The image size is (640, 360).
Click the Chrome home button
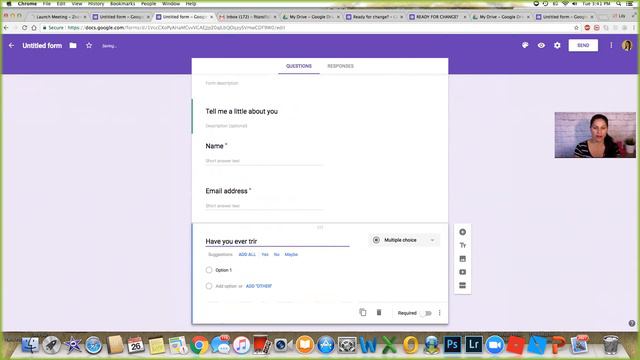click(34, 28)
